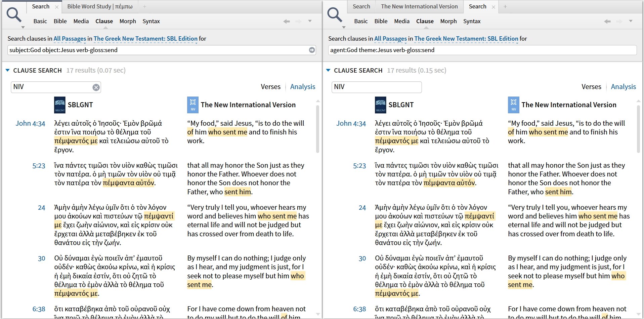This screenshot has width=644, height=319.
Task: Open SBLGNT resource icon in left results
Action: 60,105
